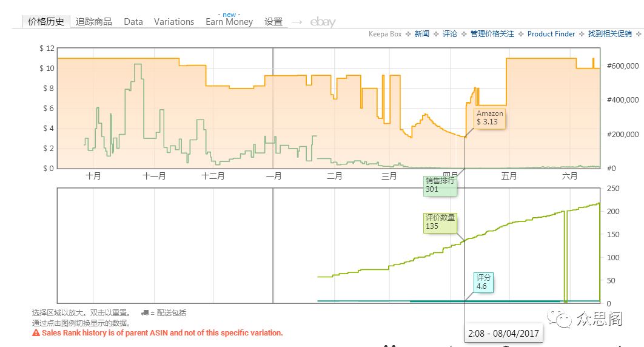644x347 pixels.
Task: Click the $ 12 price axis value
Action: 47,49
